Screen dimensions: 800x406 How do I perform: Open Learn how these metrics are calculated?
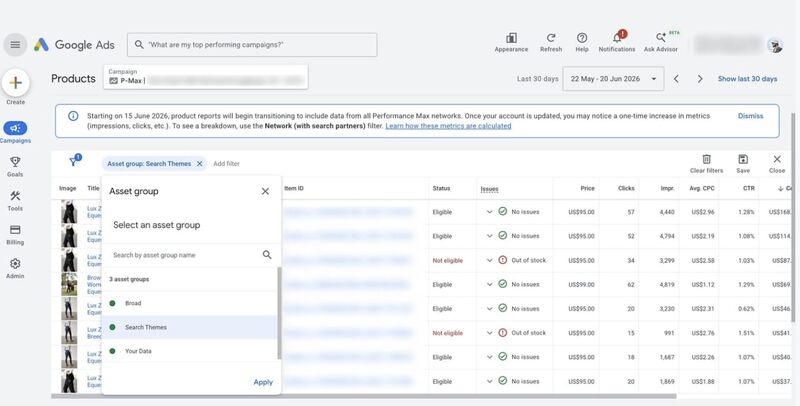[448, 126]
